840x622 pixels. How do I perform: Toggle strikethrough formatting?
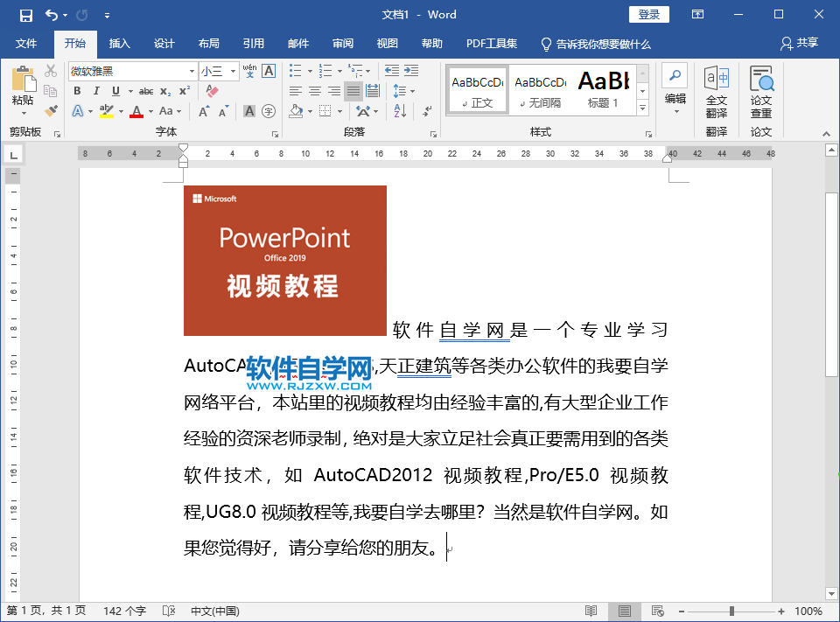coord(146,91)
